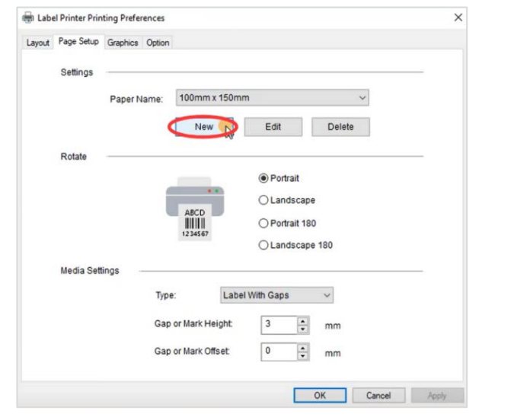Delete the selected paper size
The width and height of the screenshot is (514, 420).
coord(340,127)
